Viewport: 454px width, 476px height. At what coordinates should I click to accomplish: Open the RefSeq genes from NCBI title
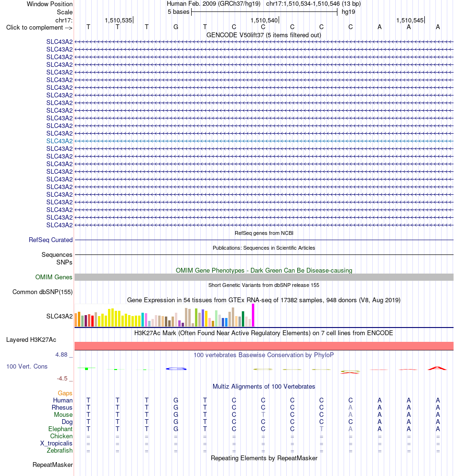pos(264,233)
